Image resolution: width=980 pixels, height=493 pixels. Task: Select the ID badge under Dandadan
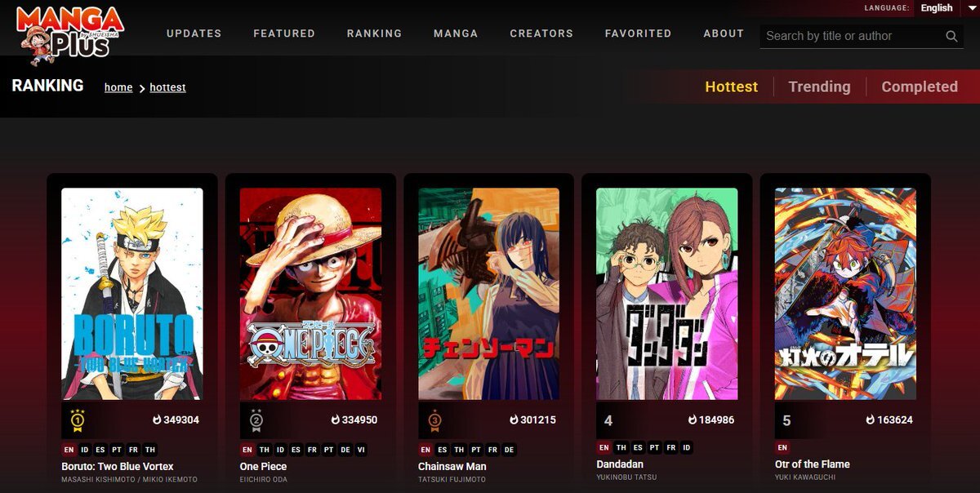click(x=687, y=447)
